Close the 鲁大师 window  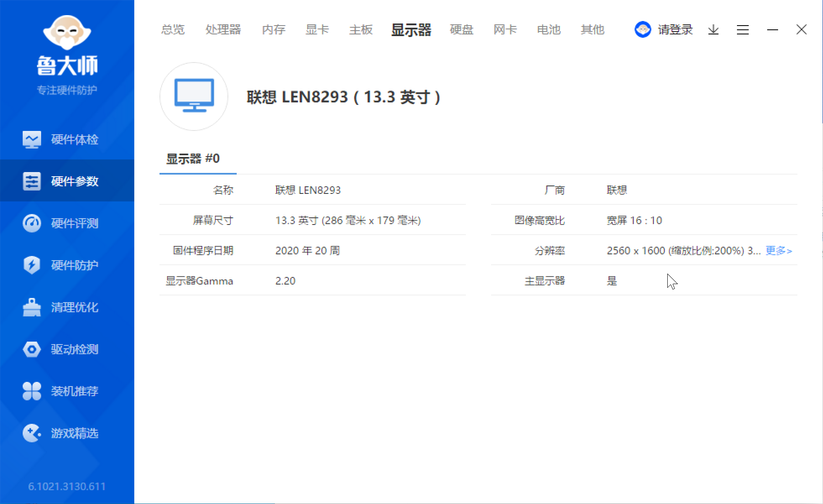click(x=802, y=30)
